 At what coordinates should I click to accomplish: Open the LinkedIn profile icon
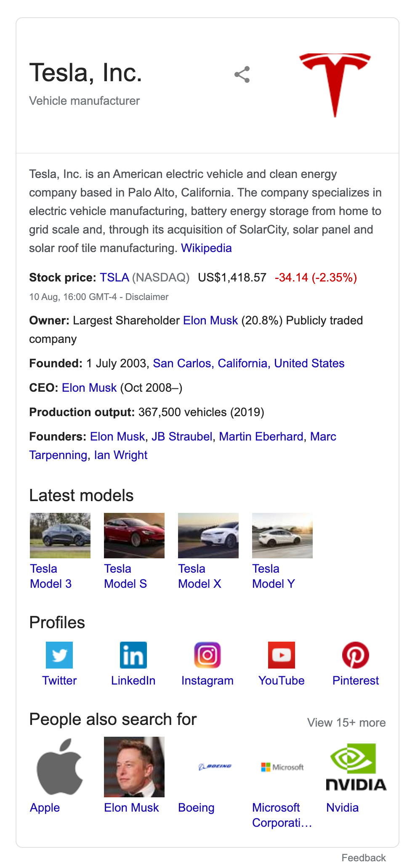point(133,655)
